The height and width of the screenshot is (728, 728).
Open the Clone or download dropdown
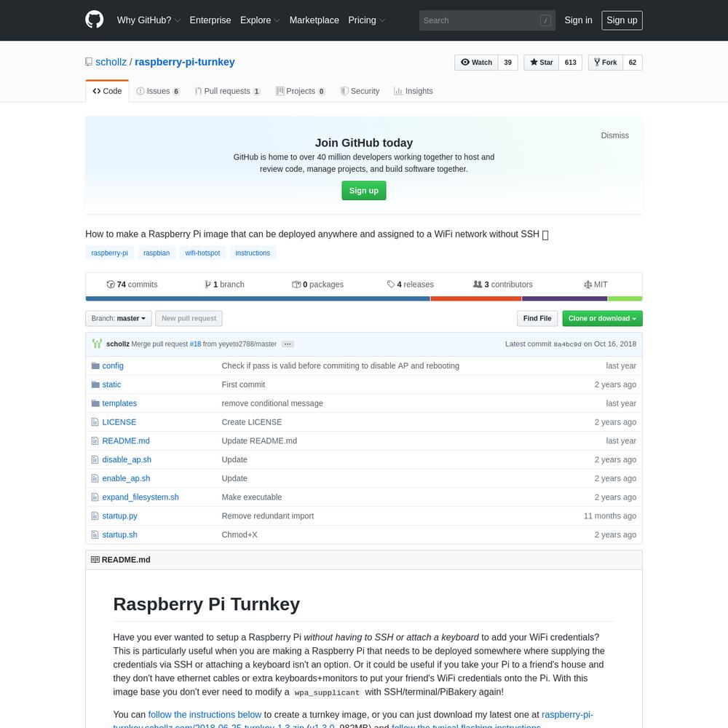coord(602,319)
